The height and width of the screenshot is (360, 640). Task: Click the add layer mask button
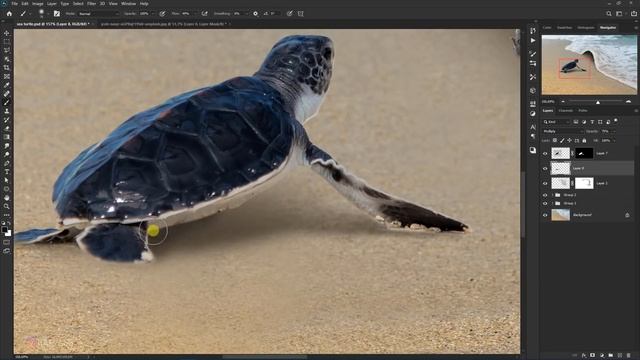[x=593, y=356]
